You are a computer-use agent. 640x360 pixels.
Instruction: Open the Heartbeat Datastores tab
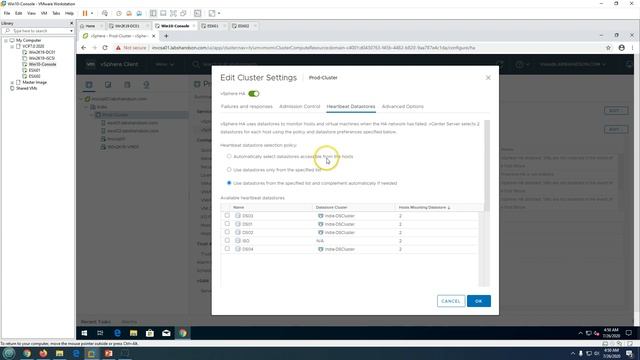click(x=351, y=107)
